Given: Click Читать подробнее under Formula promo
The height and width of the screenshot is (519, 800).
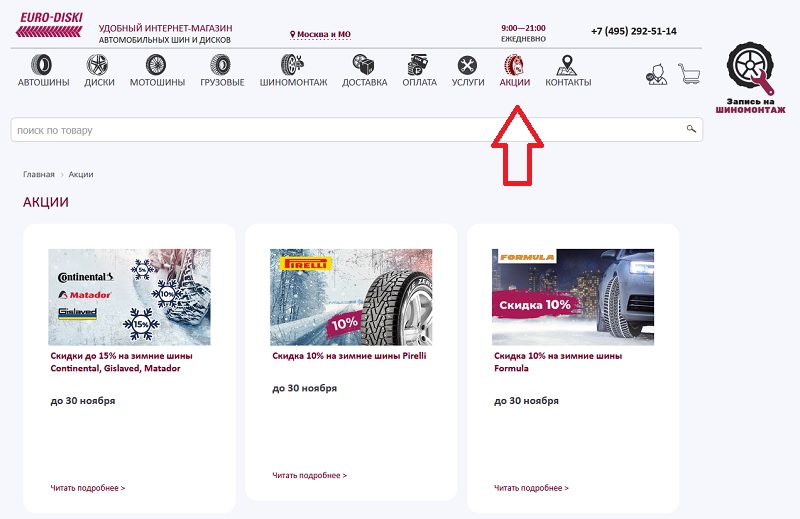Looking at the screenshot, I should [x=531, y=488].
